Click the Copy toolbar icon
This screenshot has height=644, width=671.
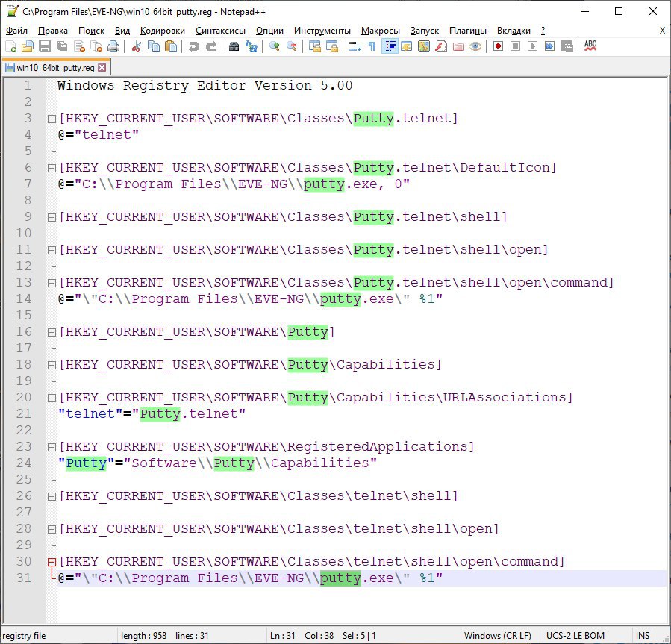tap(153, 46)
